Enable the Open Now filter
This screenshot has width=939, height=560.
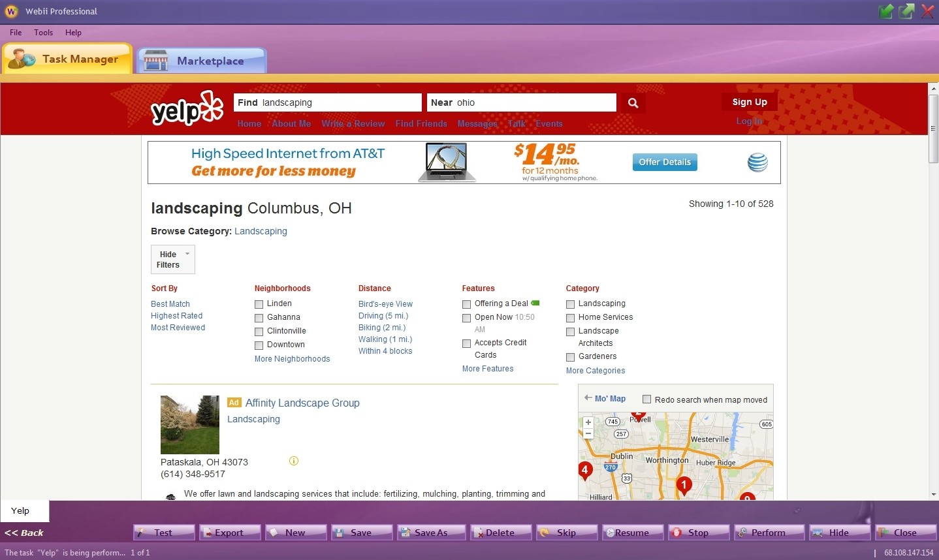pos(466,318)
